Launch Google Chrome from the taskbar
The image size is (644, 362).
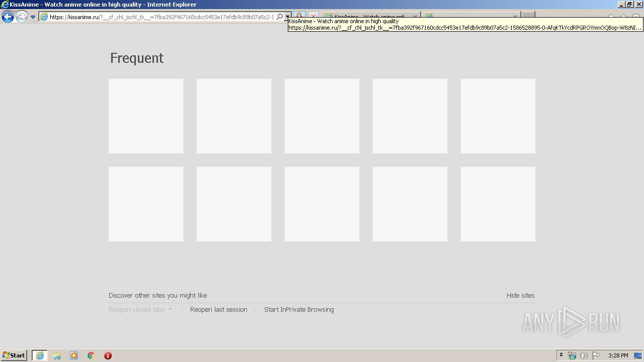[91, 355]
